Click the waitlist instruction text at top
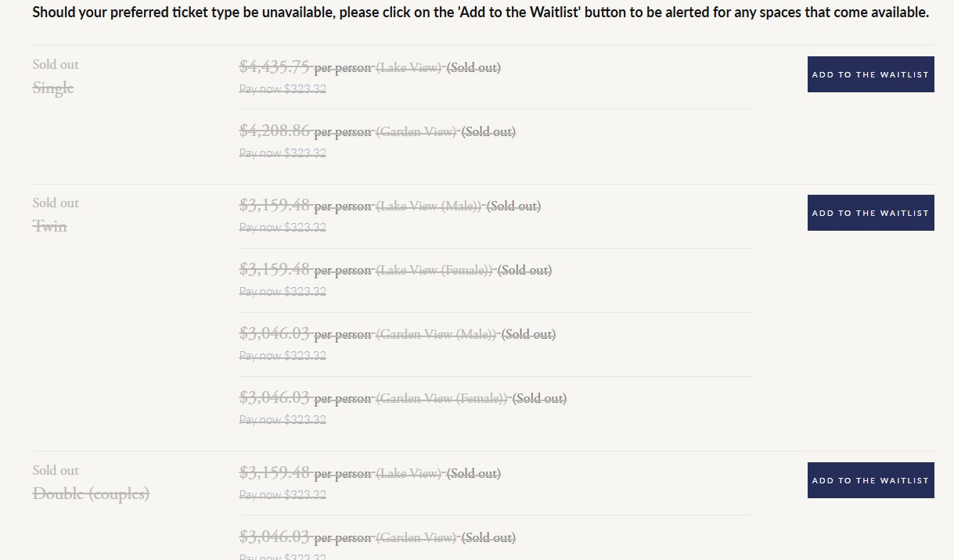Screen dimensions: 954x560 pyautogui.click(x=481, y=13)
